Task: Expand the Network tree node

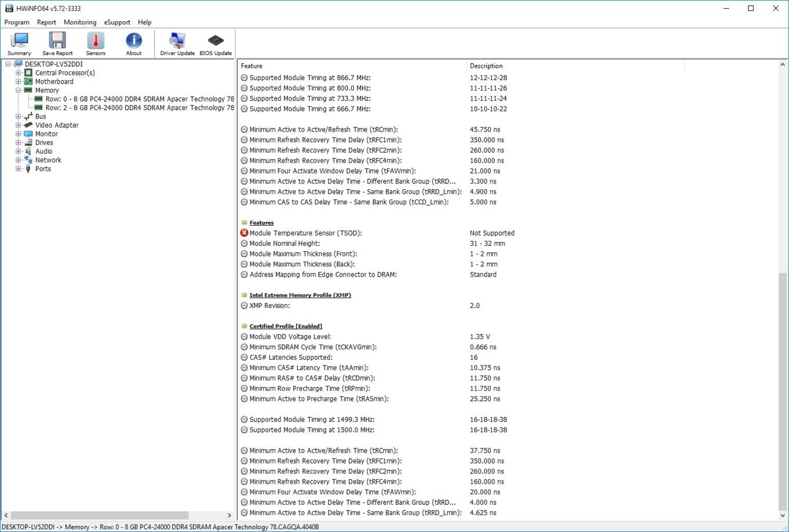Action: coord(18,160)
